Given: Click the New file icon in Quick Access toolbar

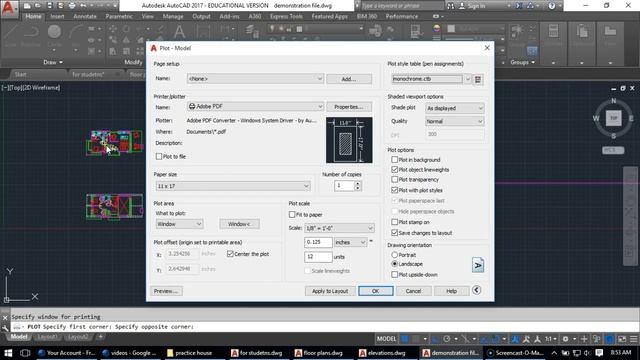Looking at the screenshot, I should pyautogui.click(x=27, y=6).
